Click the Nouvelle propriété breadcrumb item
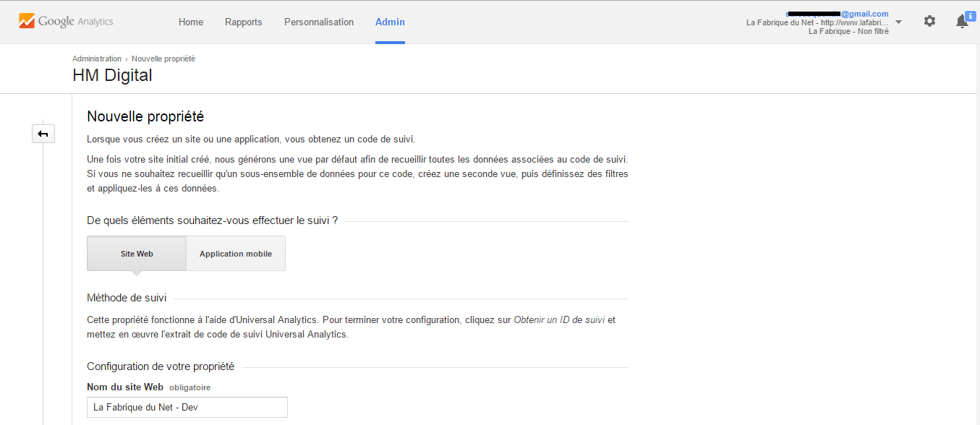 [163, 59]
